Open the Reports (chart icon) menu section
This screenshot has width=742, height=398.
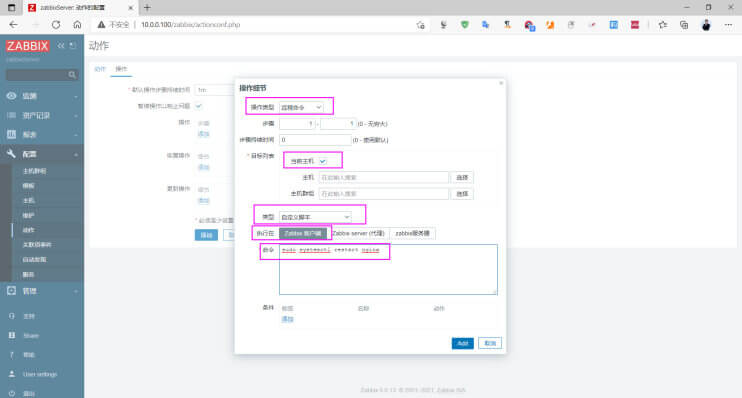11,135
